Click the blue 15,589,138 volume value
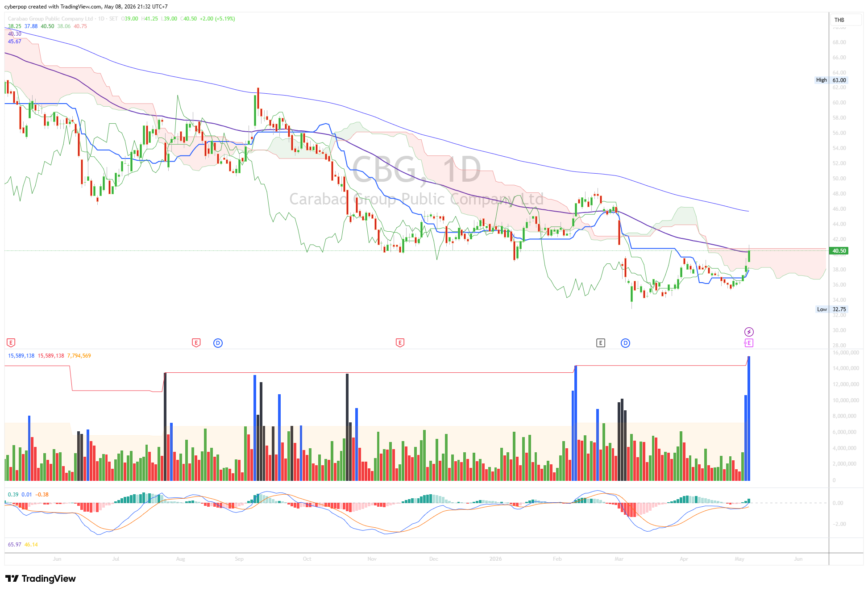 pos(21,356)
